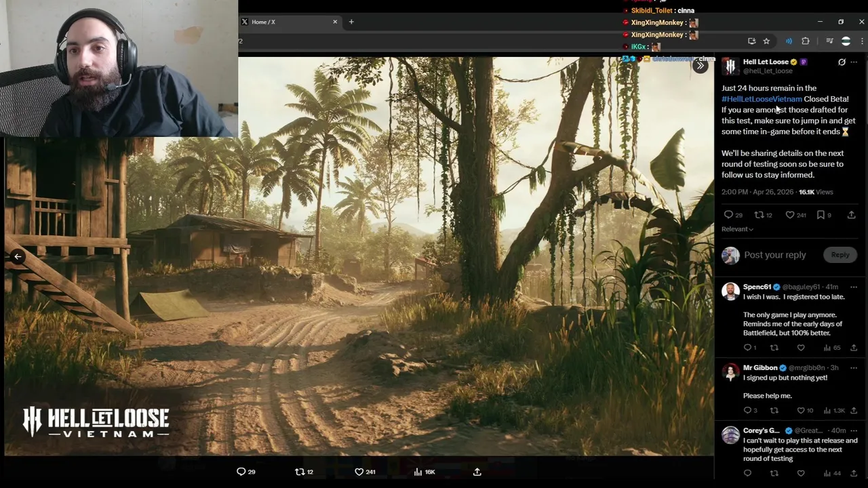Viewport: 868px width, 488px height.
Task: Repost Spenc61's comment
Action: point(774,348)
